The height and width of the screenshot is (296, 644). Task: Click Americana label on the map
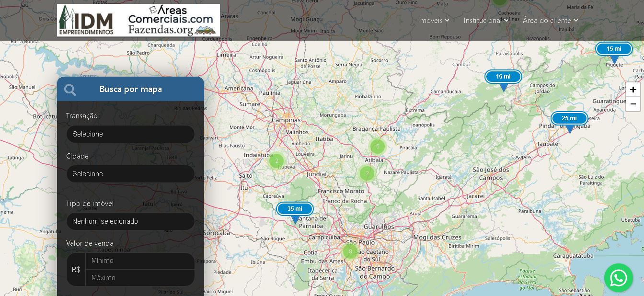click(239, 89)
